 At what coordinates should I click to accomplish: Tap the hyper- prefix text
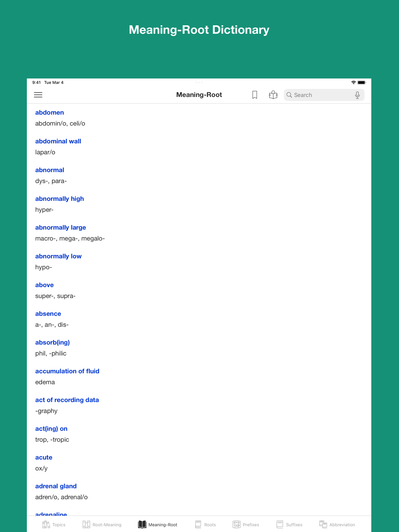tap(44, 210)
